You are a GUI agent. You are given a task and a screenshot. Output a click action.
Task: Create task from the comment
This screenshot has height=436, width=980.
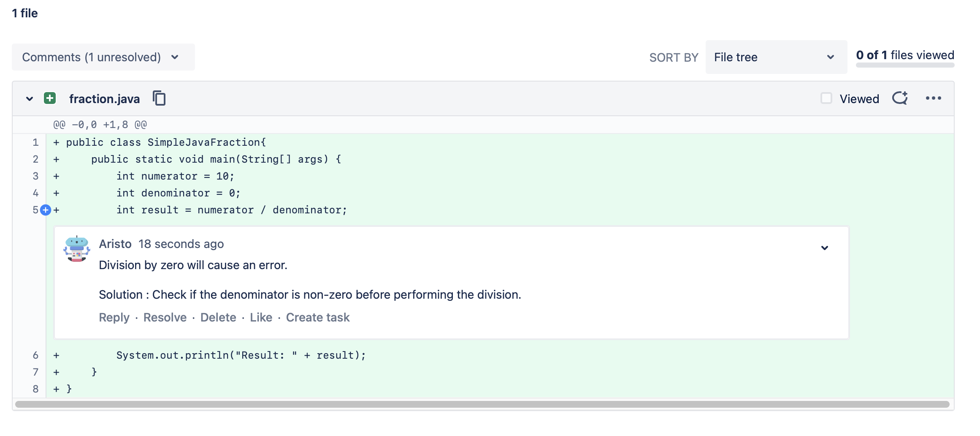(x=318, y=317)
